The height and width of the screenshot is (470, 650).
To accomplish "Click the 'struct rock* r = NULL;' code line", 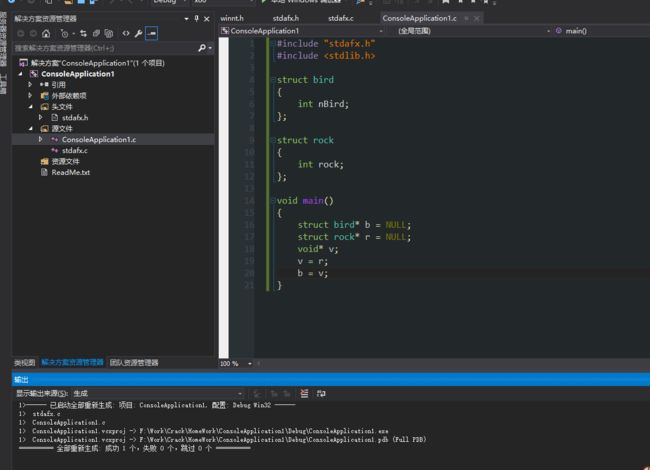I will click(354, 237).
